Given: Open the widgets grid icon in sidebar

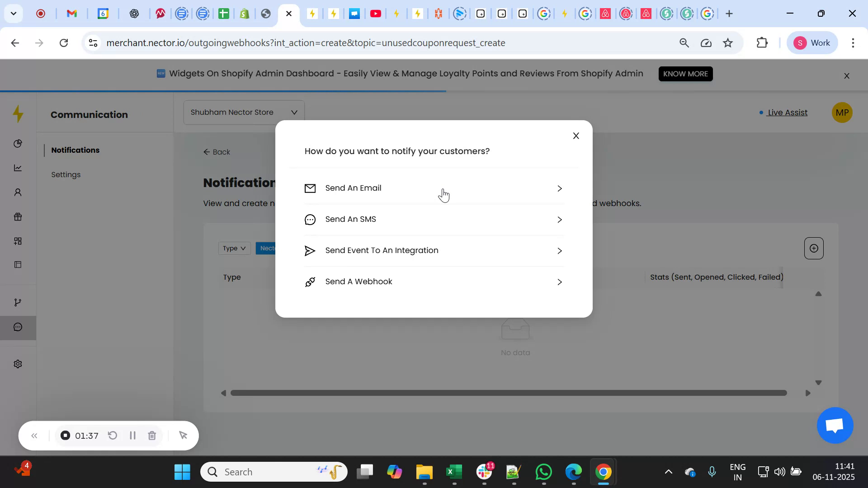Looking at the screenshot, I should (18, 241).
